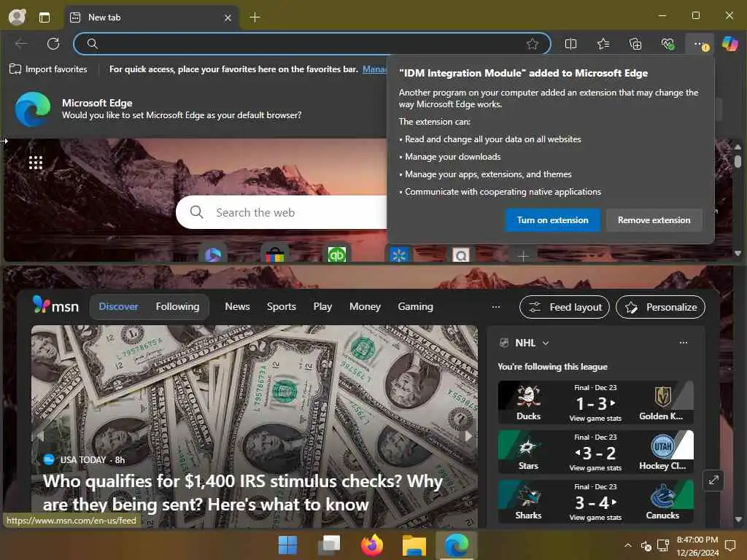Open the Microsoft Store quick link tile
Viewport: 747px width, 560px height.
tap(275, 254)
